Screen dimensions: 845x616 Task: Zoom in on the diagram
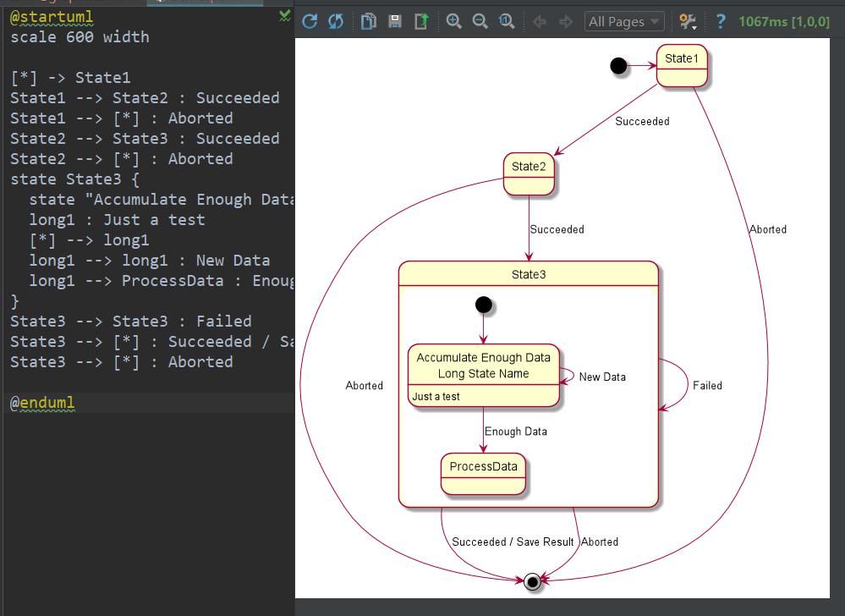(454, 22)
